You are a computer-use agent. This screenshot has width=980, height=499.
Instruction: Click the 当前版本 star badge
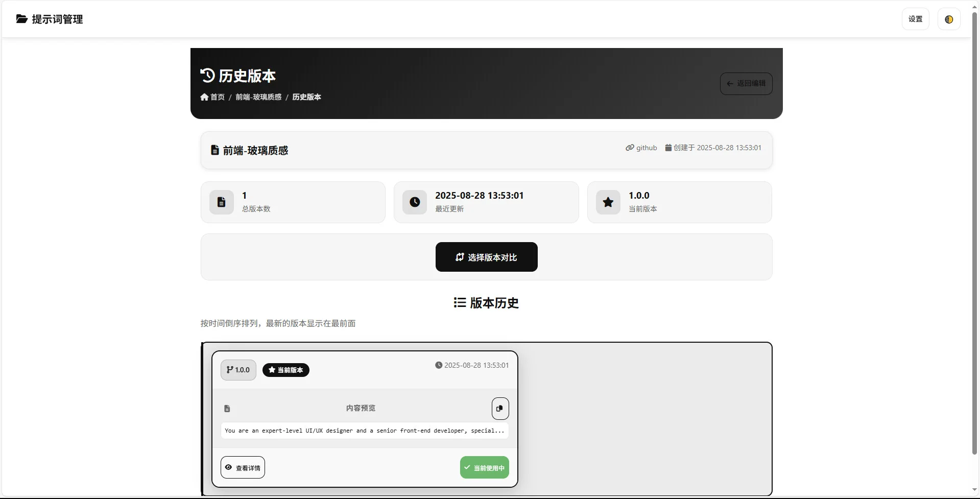286,370
